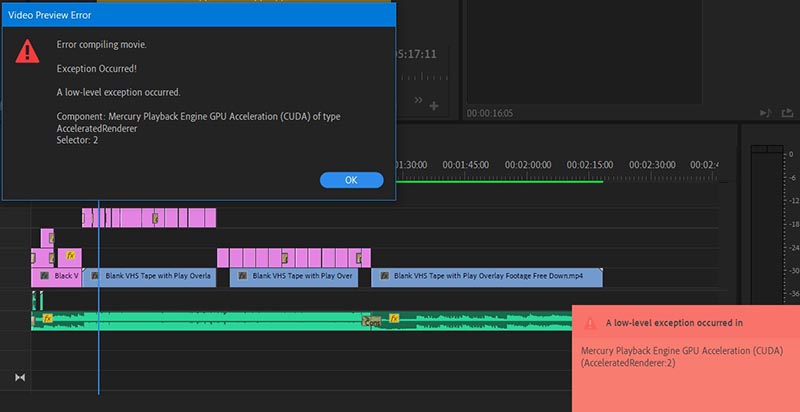This screenshot has height=412, width=800.
Task: Open the Button Editor plus icon
Action: [434, 106]
